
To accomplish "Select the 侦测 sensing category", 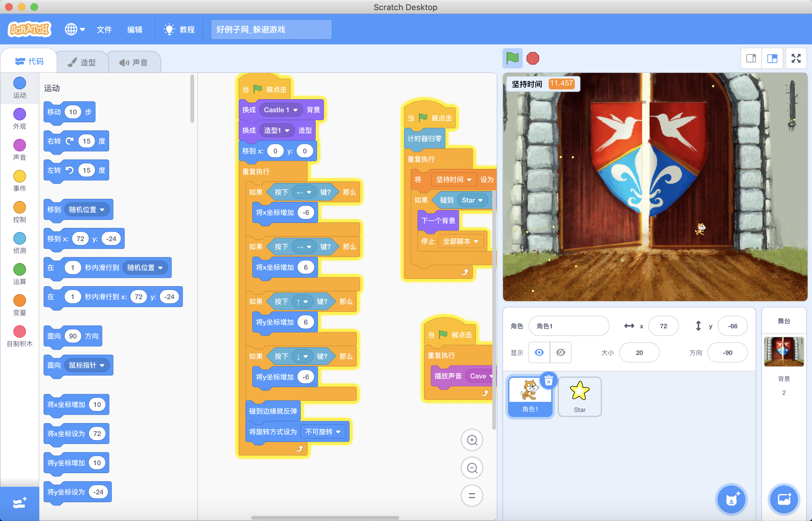I will tap(20, 244).
